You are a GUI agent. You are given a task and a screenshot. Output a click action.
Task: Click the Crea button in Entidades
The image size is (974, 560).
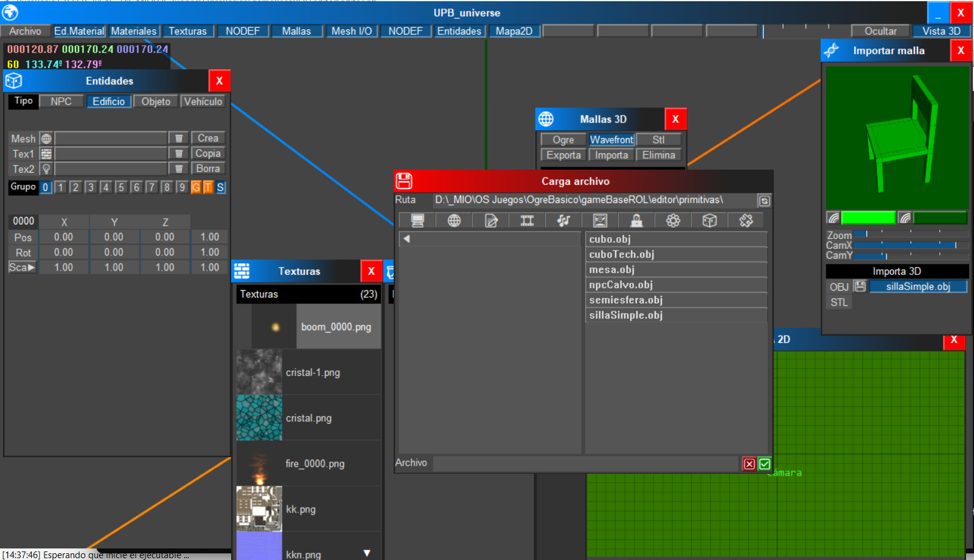[x=207, y=138]
